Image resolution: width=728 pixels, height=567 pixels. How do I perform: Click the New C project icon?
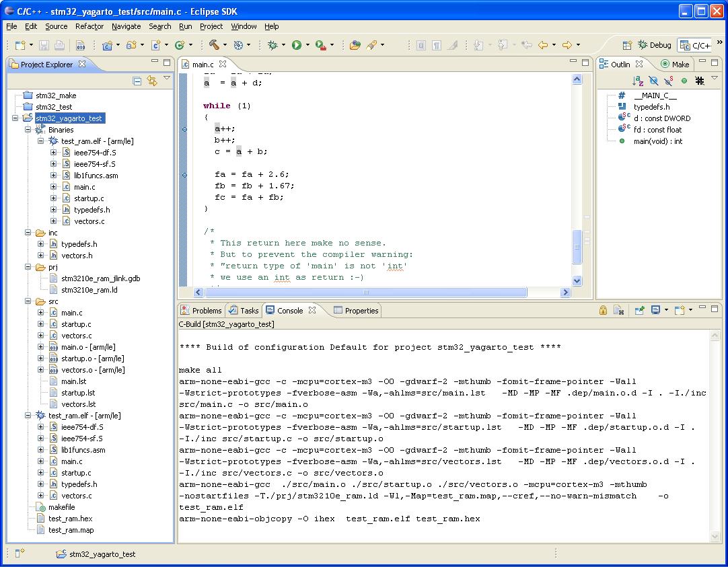[107, 45]
